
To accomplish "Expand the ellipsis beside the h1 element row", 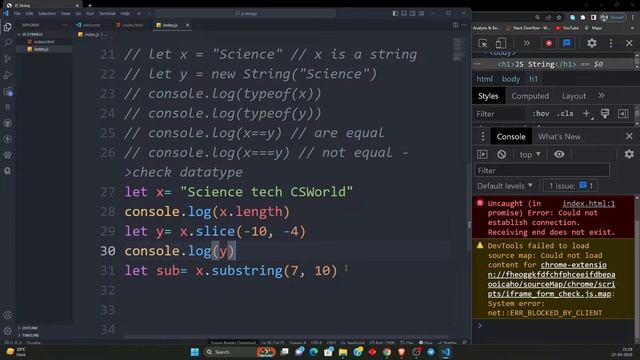I will pyautogui.click(x=476, y=64).
